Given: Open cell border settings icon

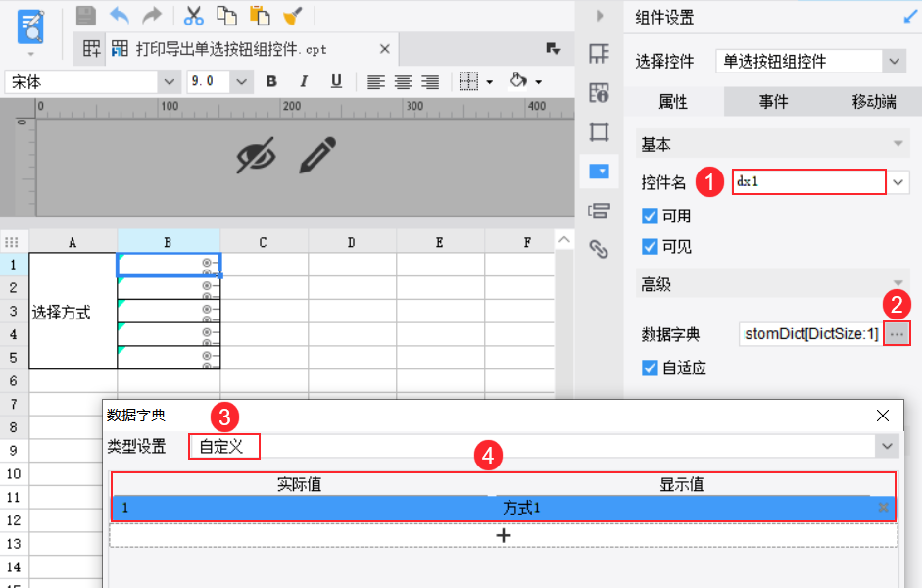Looking at the screenshot, I should 468,81.
